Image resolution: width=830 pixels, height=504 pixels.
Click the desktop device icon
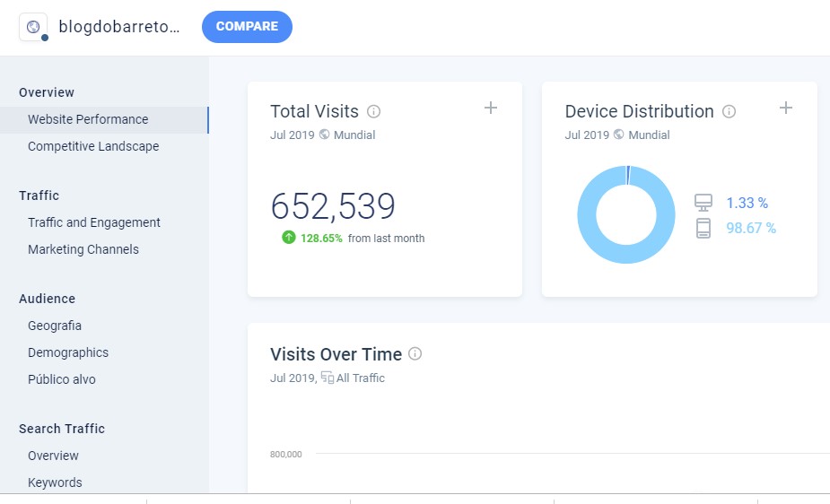coord(703,204)
